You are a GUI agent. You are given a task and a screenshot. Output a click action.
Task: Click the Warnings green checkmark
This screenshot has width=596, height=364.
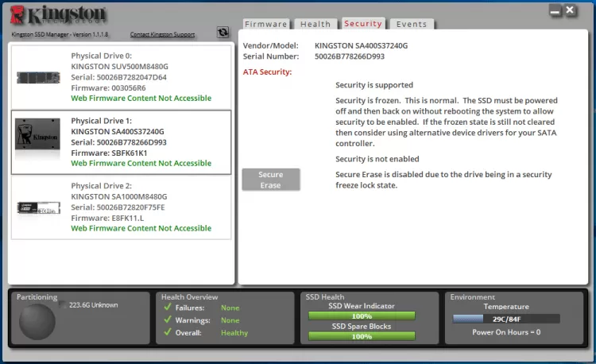click(166, 320)
